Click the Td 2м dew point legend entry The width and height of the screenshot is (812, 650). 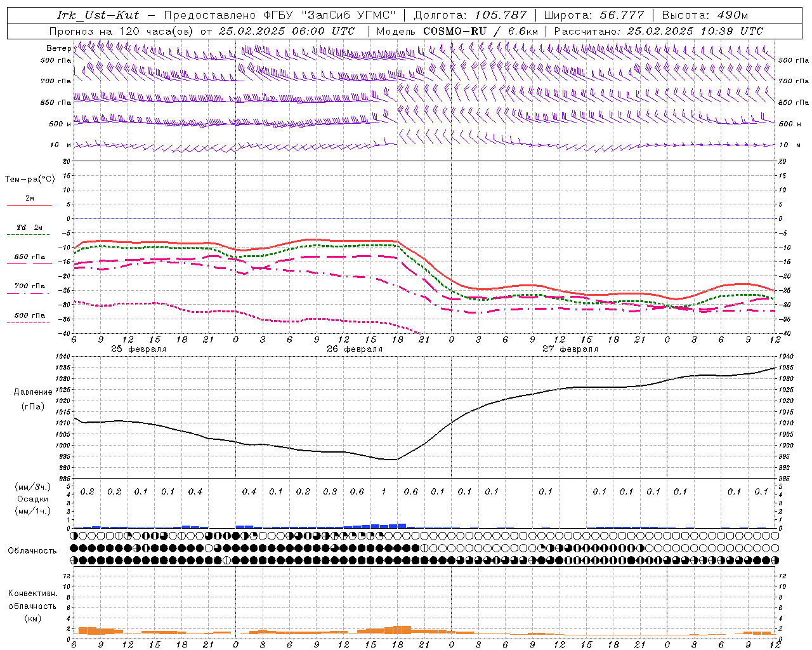coord(29,227)
